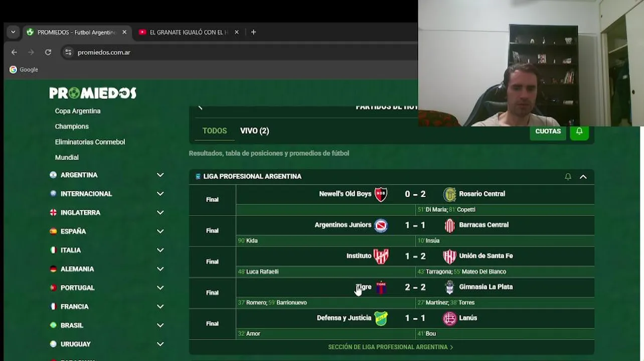Screen dimensions: 644x361
Task: Open the Copa Argentina sidebar link
Action: (78, 111)
